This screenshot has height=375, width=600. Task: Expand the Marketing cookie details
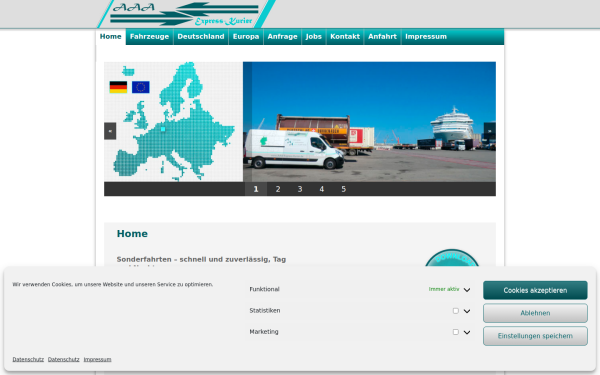click(467, 332)
